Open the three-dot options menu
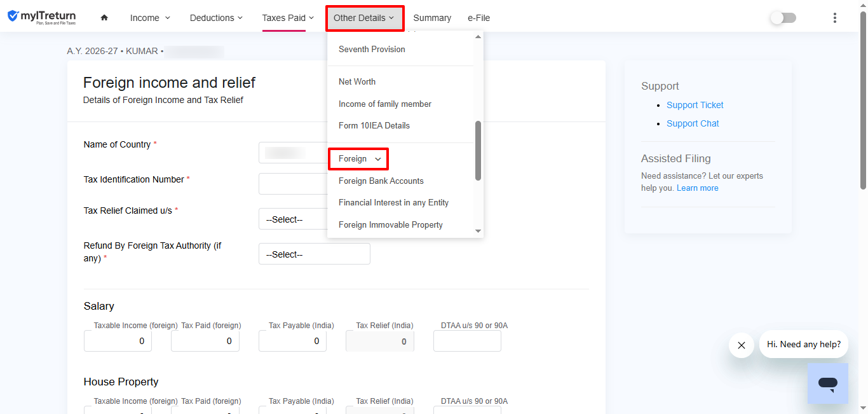This screenshot has height=414, width=868. pos(835,18)
